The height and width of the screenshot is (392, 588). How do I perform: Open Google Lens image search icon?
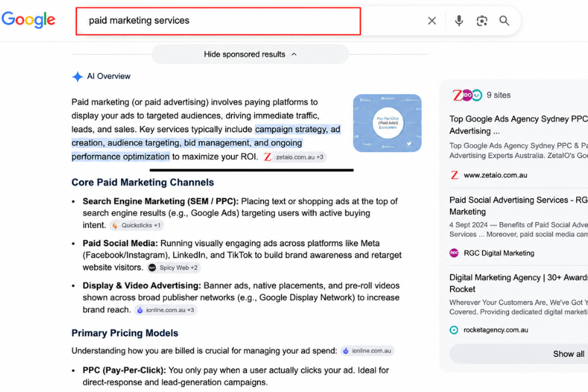[x=482, y=21]
